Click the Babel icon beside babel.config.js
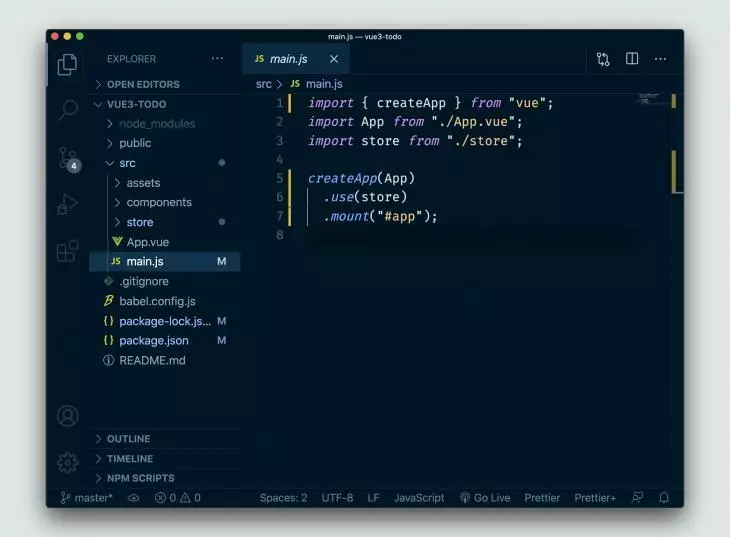The height and width of the screenshot is (537, 730). (x=108, y=301)
